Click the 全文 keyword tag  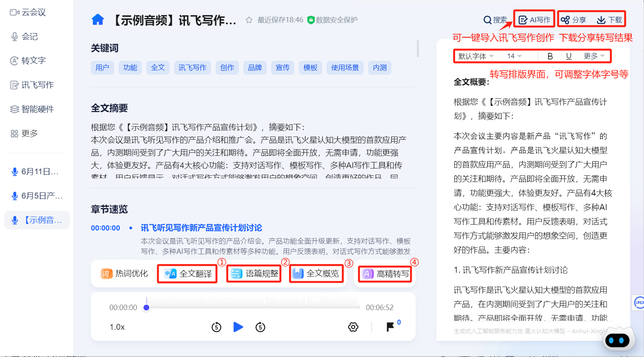158,68
